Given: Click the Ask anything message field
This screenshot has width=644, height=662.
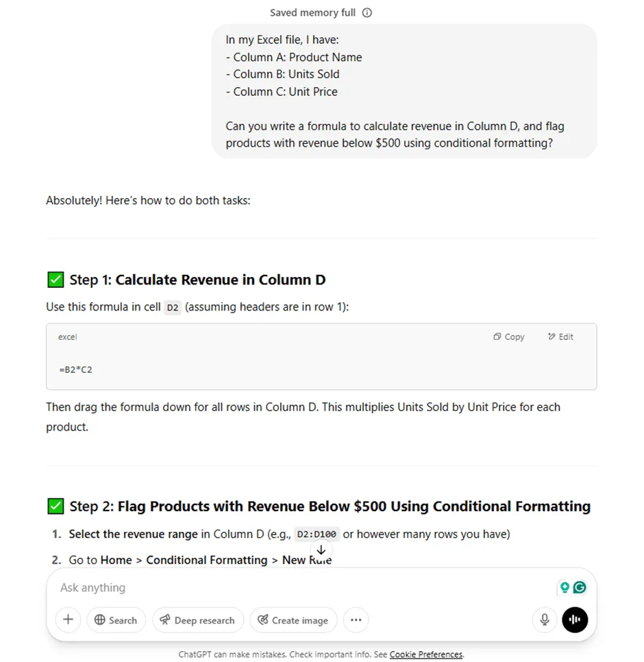Looking at the screenshot, I should coord(304,587).
